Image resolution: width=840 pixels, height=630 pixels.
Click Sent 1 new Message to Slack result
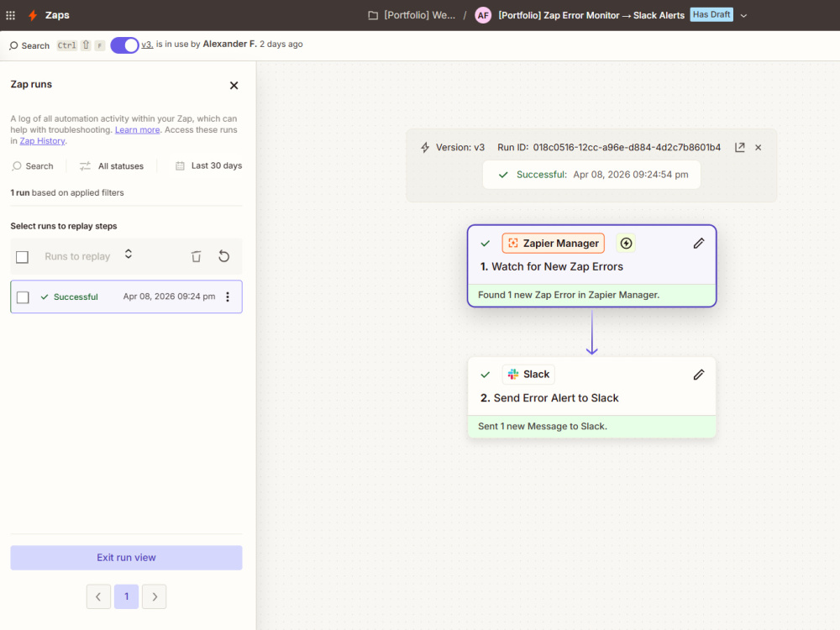592,427
